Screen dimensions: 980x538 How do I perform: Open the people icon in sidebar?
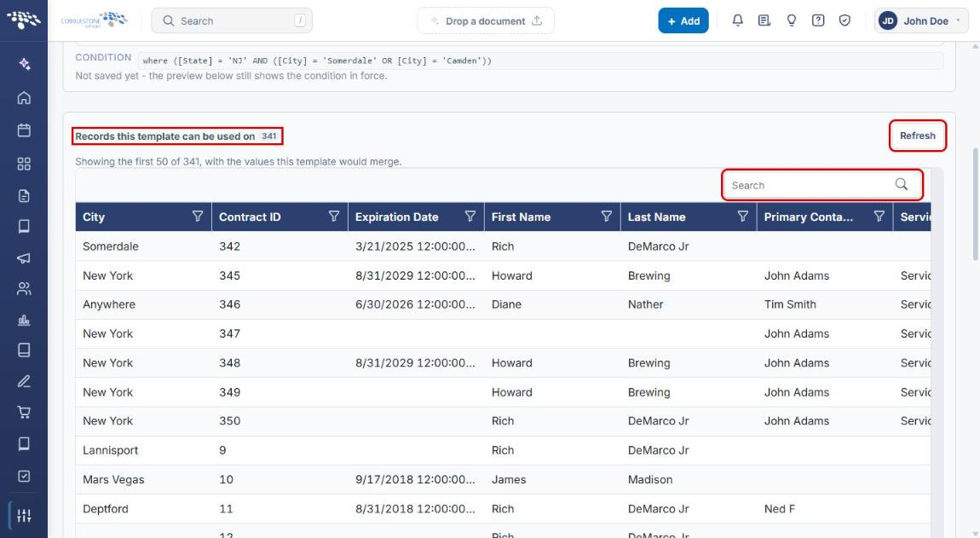pyautogui.click(x=24, y=288)
